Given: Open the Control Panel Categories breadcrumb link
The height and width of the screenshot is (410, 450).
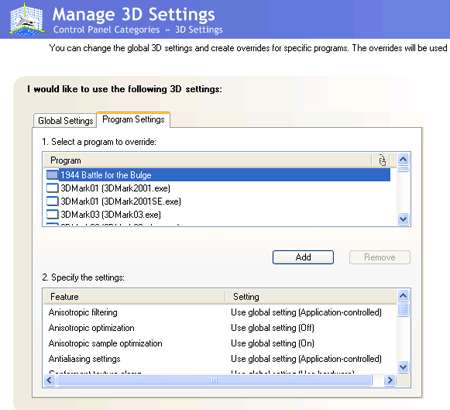Looking at the screenshot, I should (x=106, y=30).
